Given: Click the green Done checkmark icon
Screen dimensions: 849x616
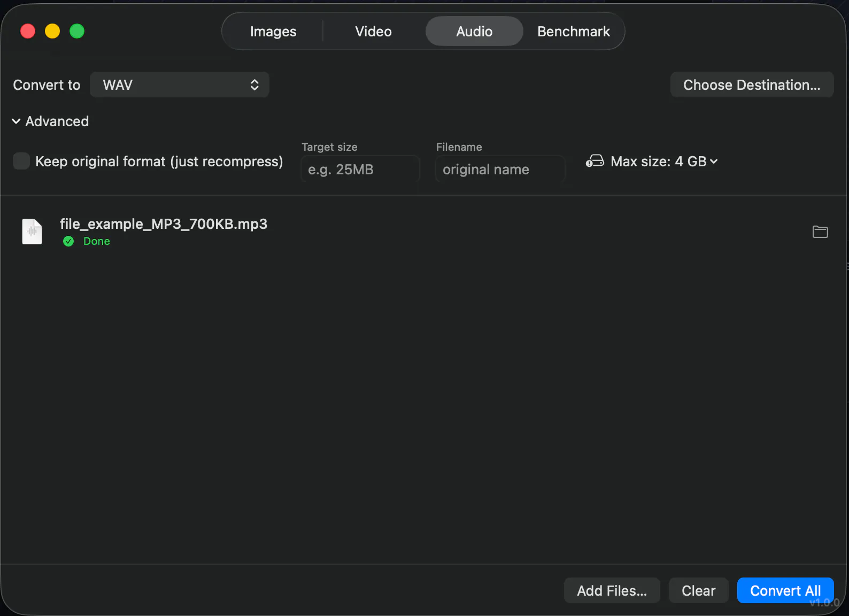Looking at the screenshot, I should pos(68,241).
